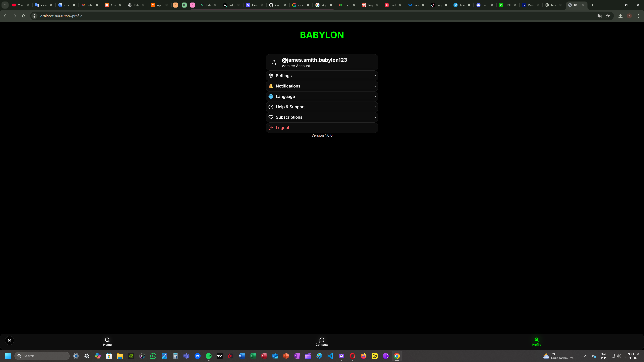The width and height of the screenshot is (644, 362).
Task: Click the Settings gear icon
Action: click(271, 76)
